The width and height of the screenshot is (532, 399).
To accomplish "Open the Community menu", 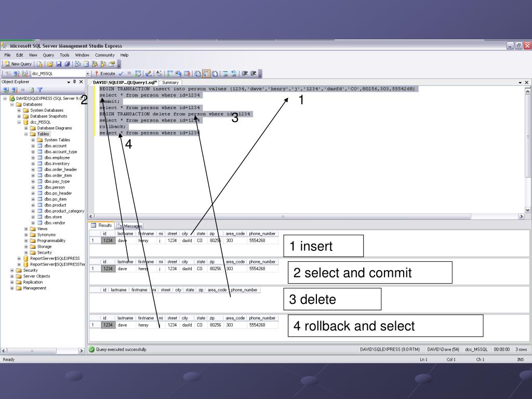I will pyautogui.click(x=104, y=55).
